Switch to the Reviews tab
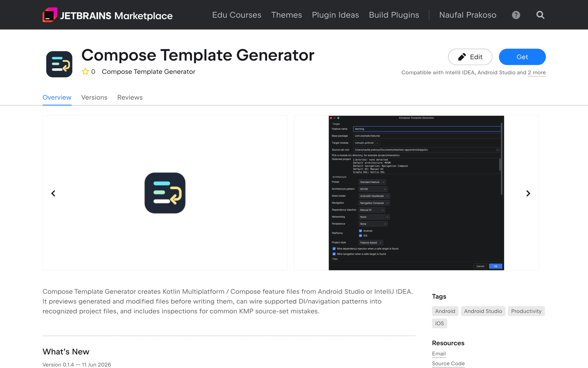Viewport: 588px width, 368px height. [130, 98]
